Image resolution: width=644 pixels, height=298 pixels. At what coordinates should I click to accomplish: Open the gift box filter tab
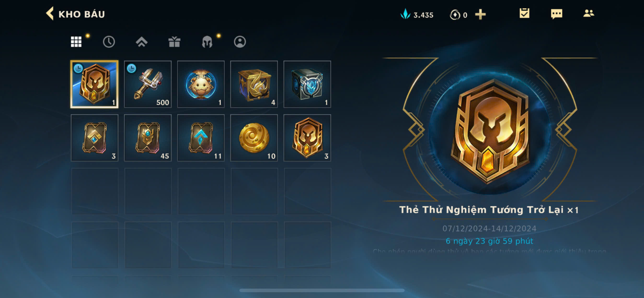(174, 42)
